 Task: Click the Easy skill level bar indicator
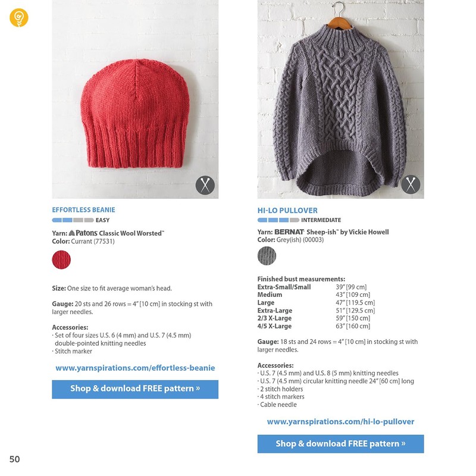point(73,220)
